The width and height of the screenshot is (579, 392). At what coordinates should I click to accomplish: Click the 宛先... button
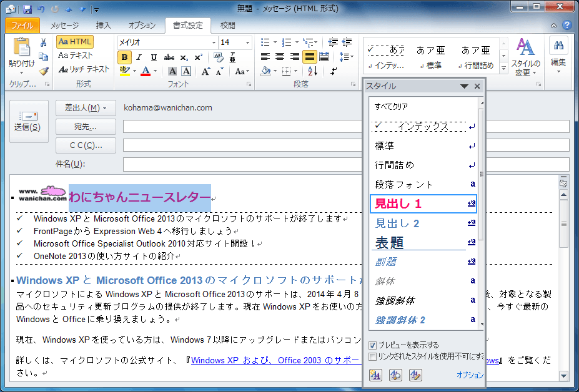[x=86, y=127]
